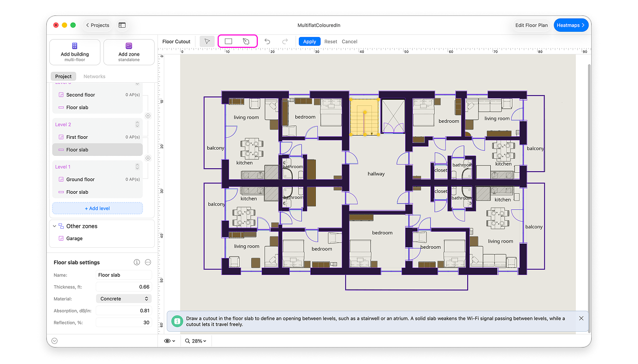This screenshot has width=638, height=364.
Task: Click the 0 AP(s) count for First floor
Action: pyautogui.click(x=133, y=137)
